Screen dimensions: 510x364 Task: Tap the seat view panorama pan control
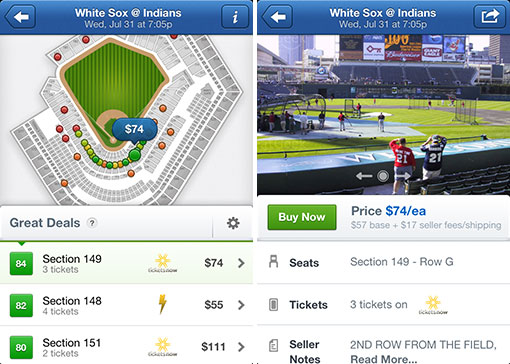click(383, 176)
